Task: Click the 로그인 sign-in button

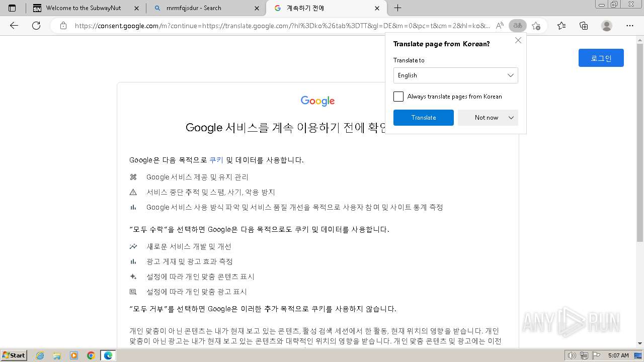Action: tap(601, 58)
